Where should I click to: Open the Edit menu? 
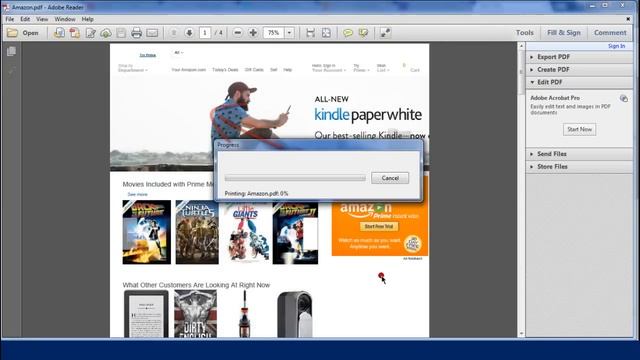25,19
